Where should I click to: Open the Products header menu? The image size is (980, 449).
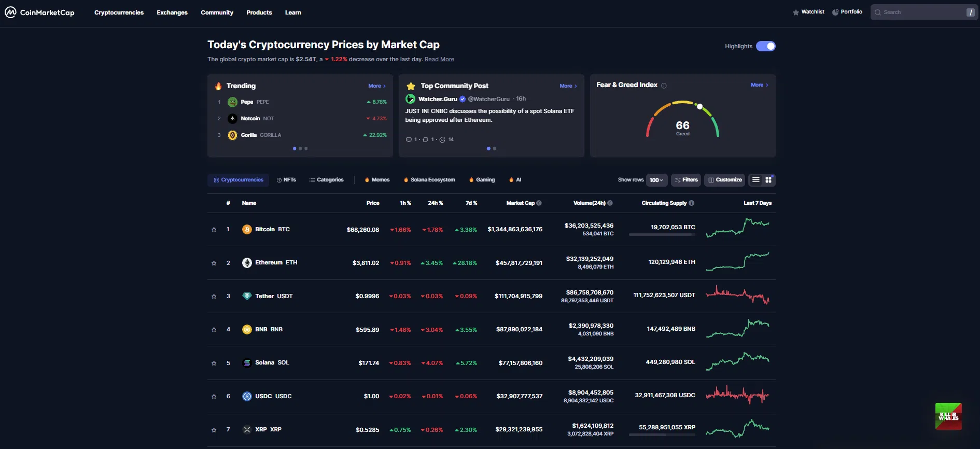259,12
